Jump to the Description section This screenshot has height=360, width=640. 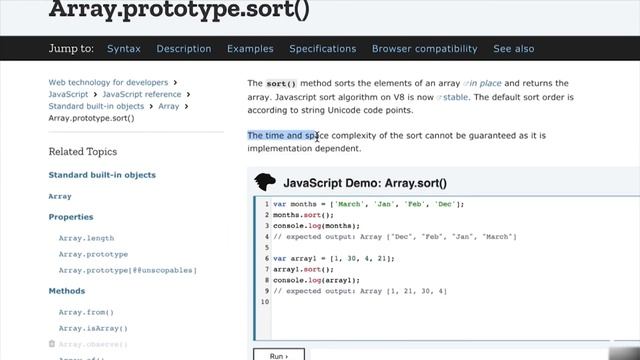(x=184, y=49)
